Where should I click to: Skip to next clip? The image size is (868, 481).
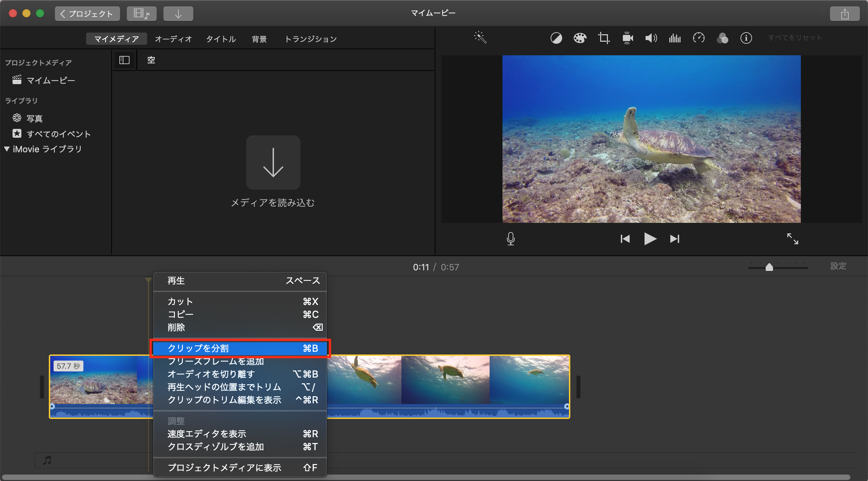pos(675,239)
